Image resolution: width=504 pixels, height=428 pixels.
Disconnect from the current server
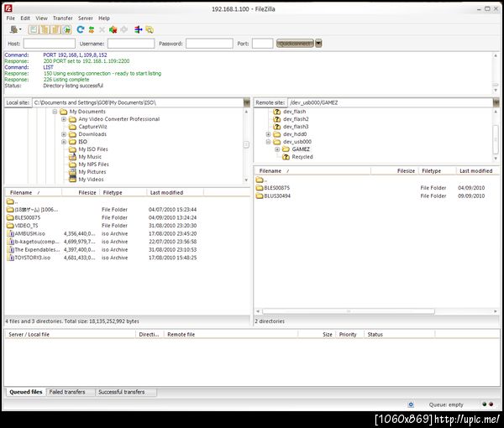(x=113, y=29)
